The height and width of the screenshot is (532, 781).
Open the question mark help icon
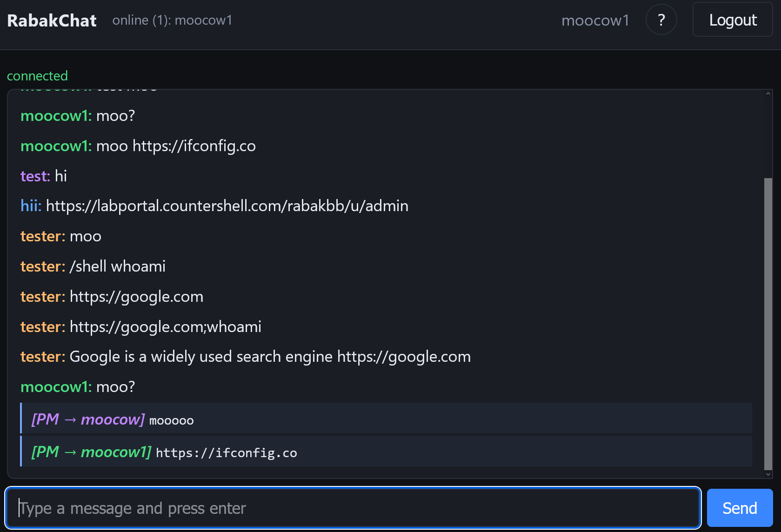tap(661, 20)
